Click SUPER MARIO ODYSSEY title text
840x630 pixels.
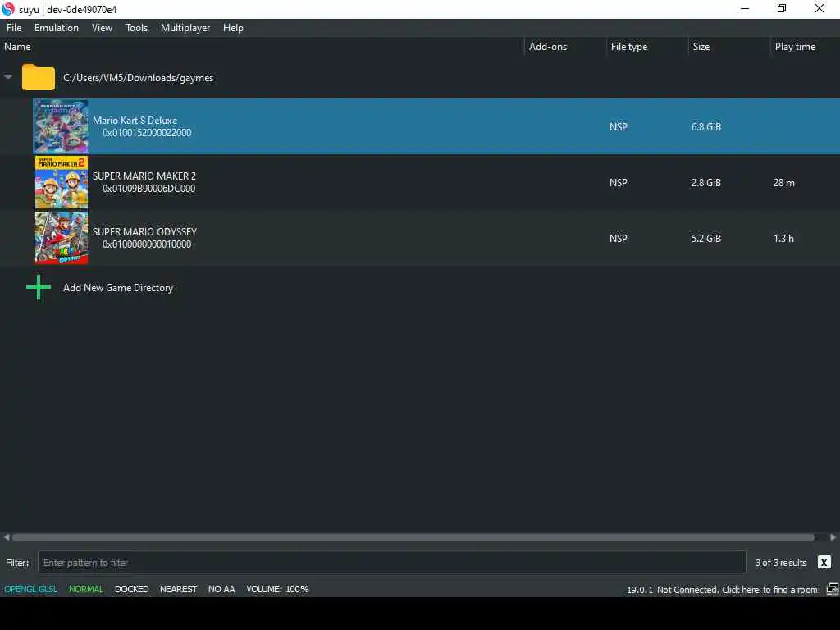click(x=144, y=232)
